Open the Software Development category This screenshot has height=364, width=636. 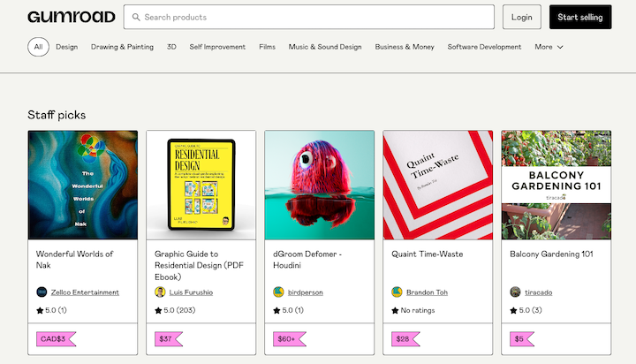[x=484, y=47]
